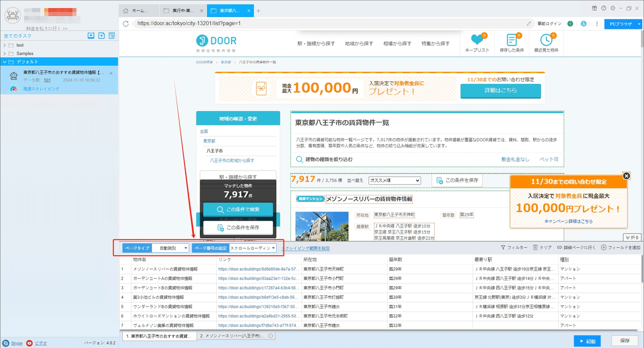The height and width of the screenshot is (348, 644).
Task: Click the この条件で検索 button
Action: [238, 210]
